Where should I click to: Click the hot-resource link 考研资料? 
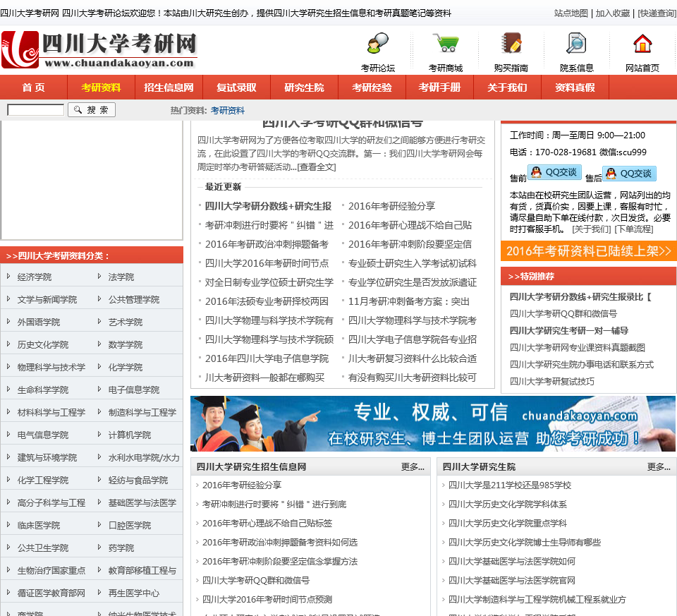tap(228, 111)
